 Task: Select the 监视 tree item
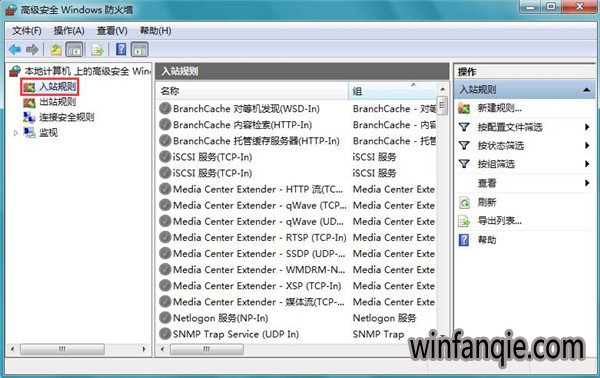[48, 133]
